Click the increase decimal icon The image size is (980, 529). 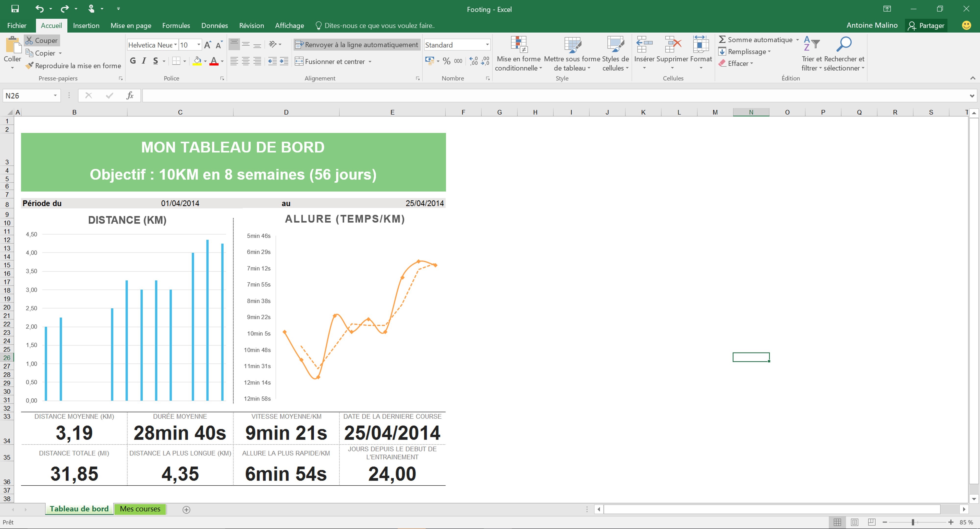[474, 61]
